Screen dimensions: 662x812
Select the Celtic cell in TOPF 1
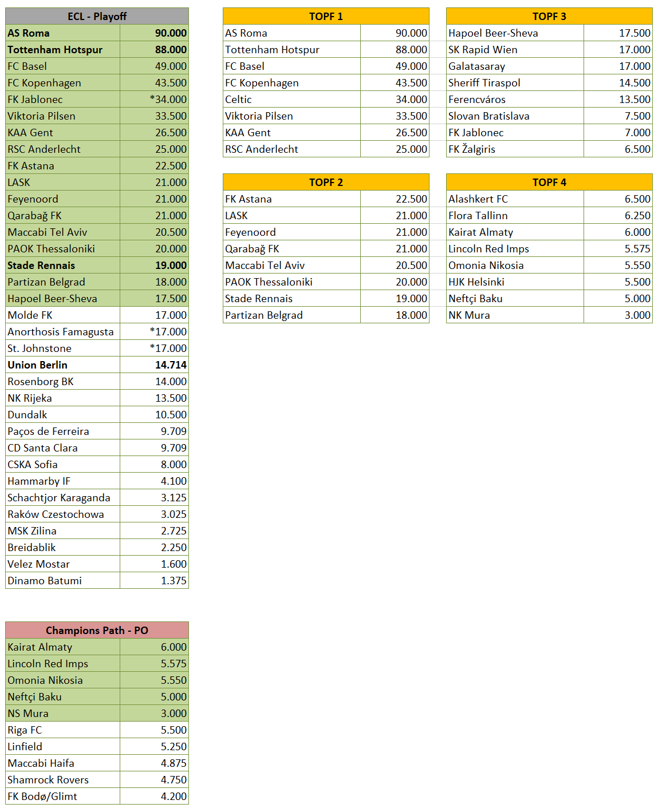[292, 99]
